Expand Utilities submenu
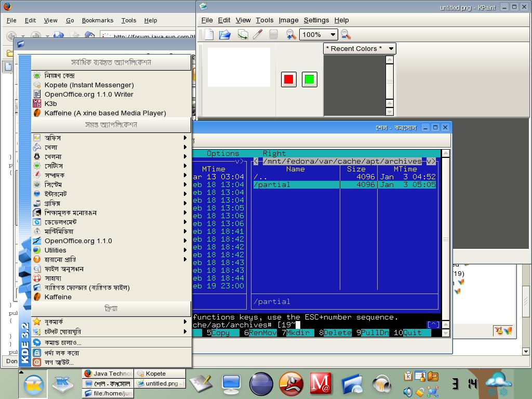 (x=111, y=250)
